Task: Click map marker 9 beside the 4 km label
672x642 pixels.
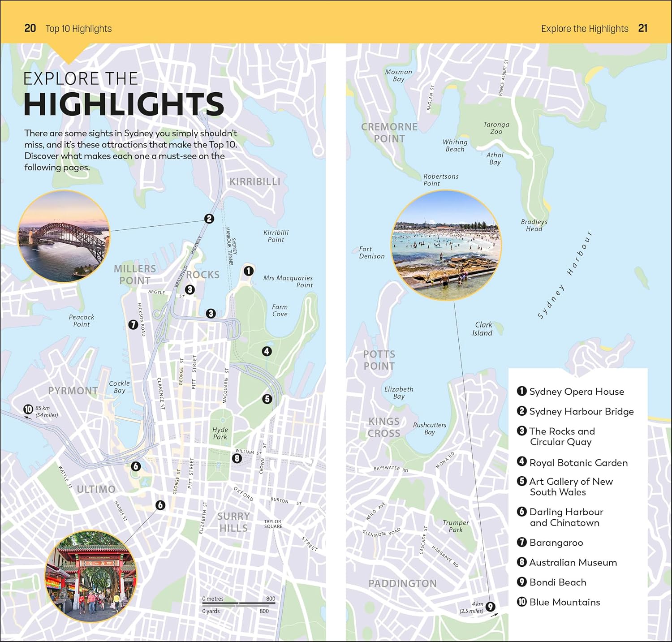Action: [491, 607]
